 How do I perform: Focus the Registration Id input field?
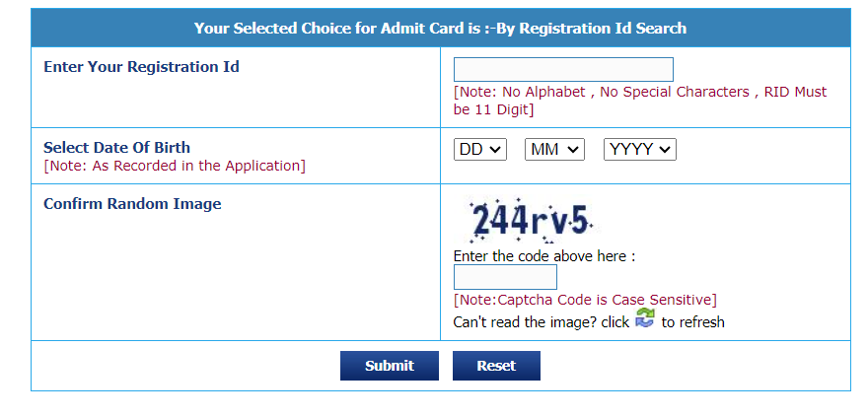tap(563, 69)
